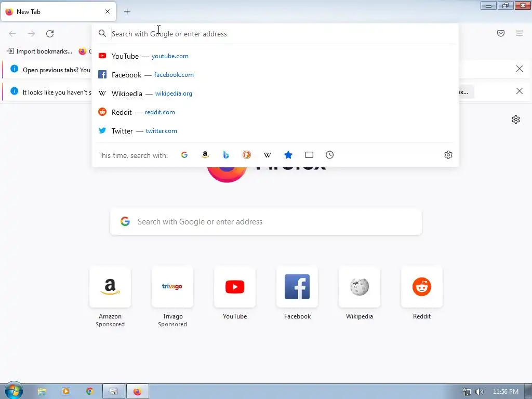Viewport: 532px width, 399px height.
Task: Dismiss the It looks like notification
Action: point(520,91)
